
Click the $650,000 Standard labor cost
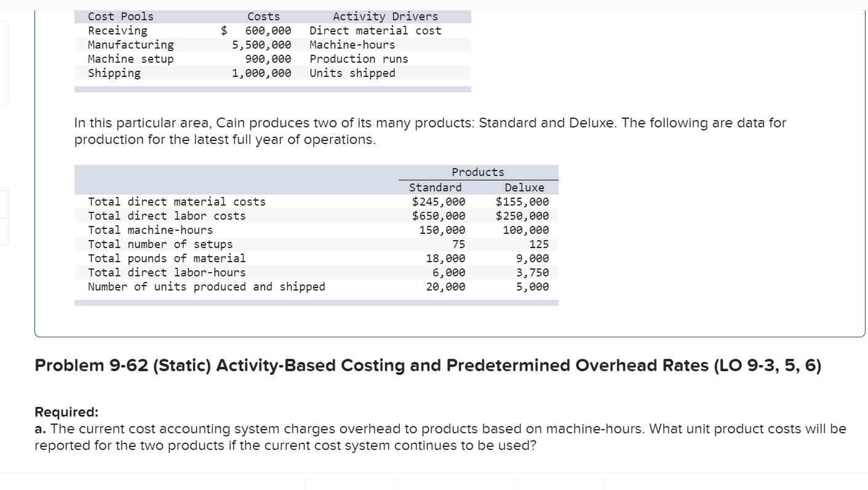point(439,216)
